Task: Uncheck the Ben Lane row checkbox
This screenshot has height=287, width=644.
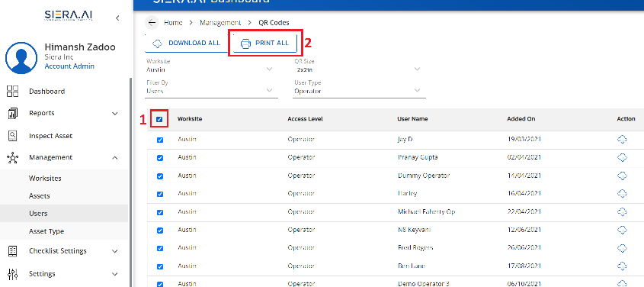Action: click(160, 266)
